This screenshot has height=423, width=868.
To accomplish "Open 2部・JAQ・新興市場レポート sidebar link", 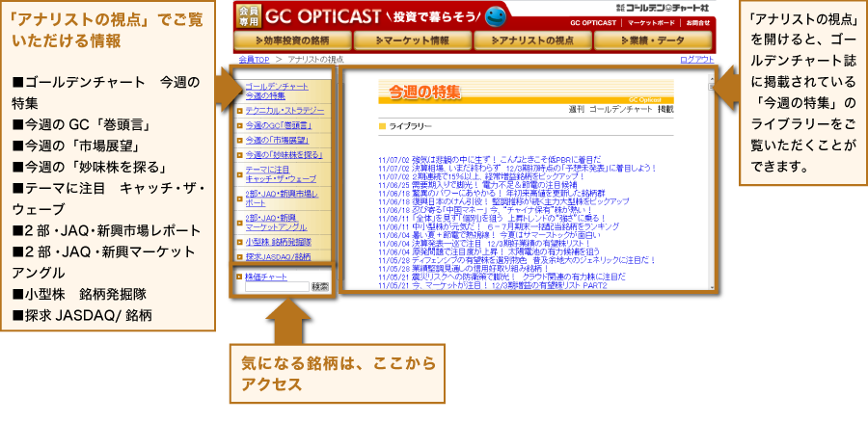I will click(x=282, y=198).
